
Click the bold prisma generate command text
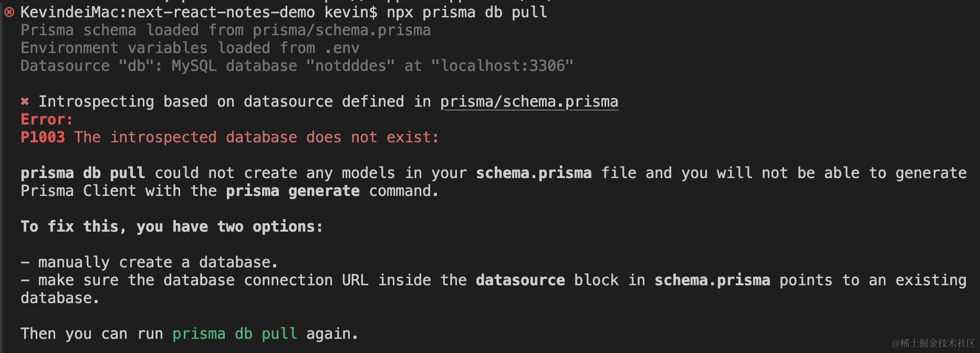click(x=293, y=191)
